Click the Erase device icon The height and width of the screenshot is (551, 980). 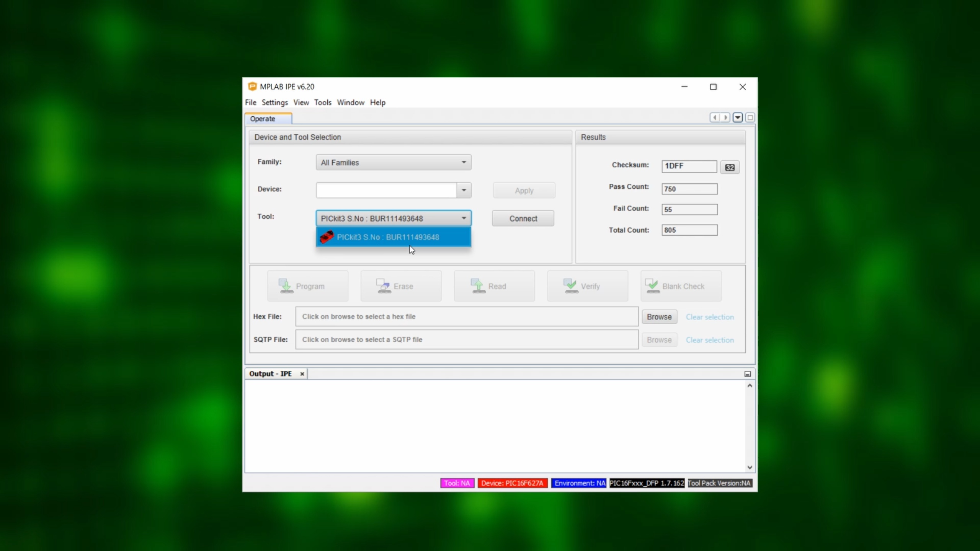383,286
